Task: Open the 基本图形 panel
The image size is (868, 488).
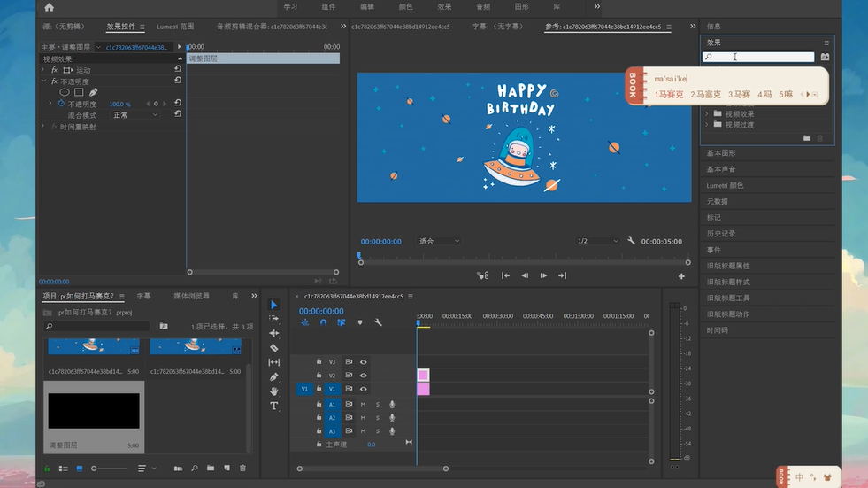Action: click(x=721, y=153)
